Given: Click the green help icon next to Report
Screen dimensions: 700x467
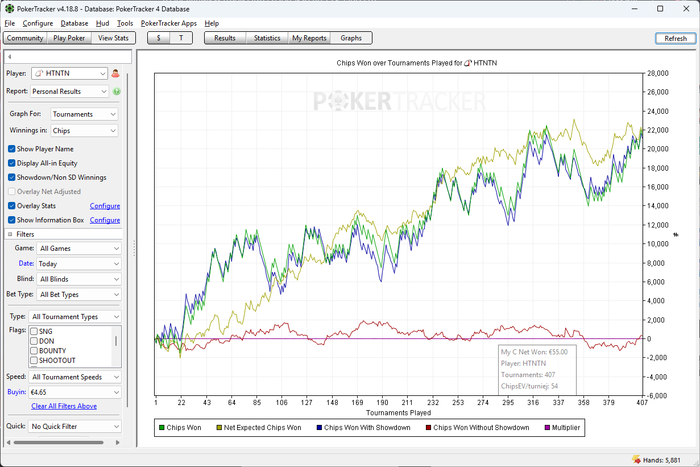Looking at the screenshot, I should [x=116, y=91].
